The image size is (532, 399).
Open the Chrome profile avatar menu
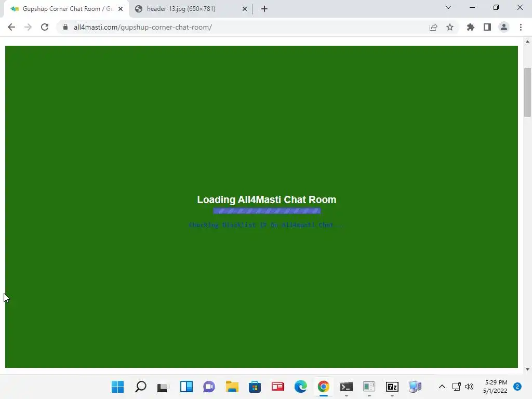[504, 27]
